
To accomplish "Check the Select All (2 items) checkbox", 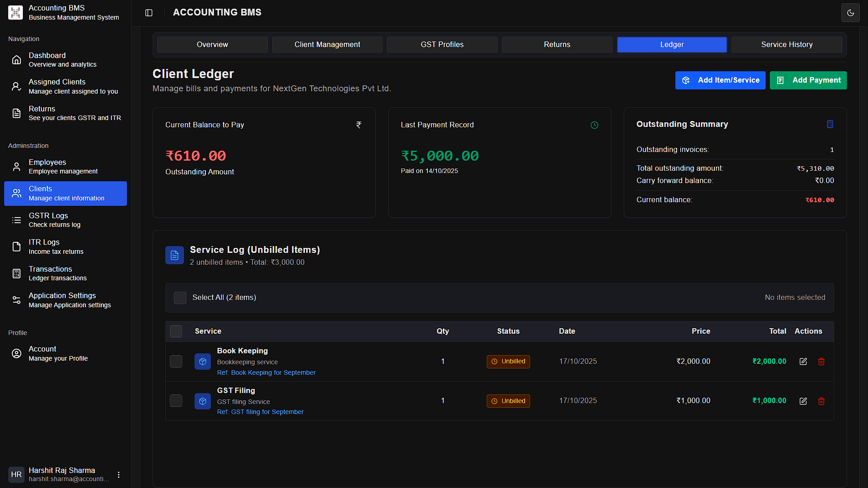I will [x=180, y=298].
